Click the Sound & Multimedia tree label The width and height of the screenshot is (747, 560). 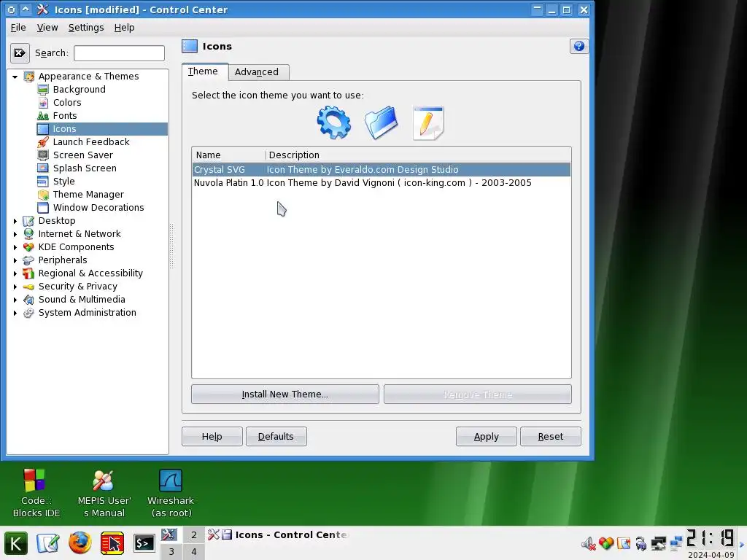[82, 300]
